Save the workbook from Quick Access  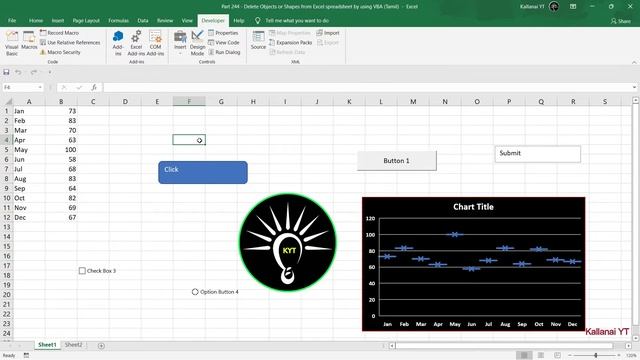point(6,72)
